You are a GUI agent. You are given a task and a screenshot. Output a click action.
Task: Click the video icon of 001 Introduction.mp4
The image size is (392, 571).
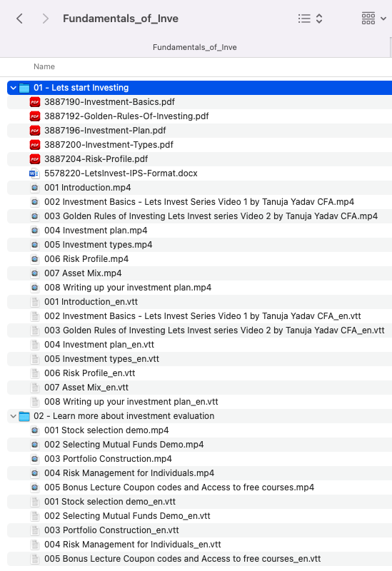point(34,188)
